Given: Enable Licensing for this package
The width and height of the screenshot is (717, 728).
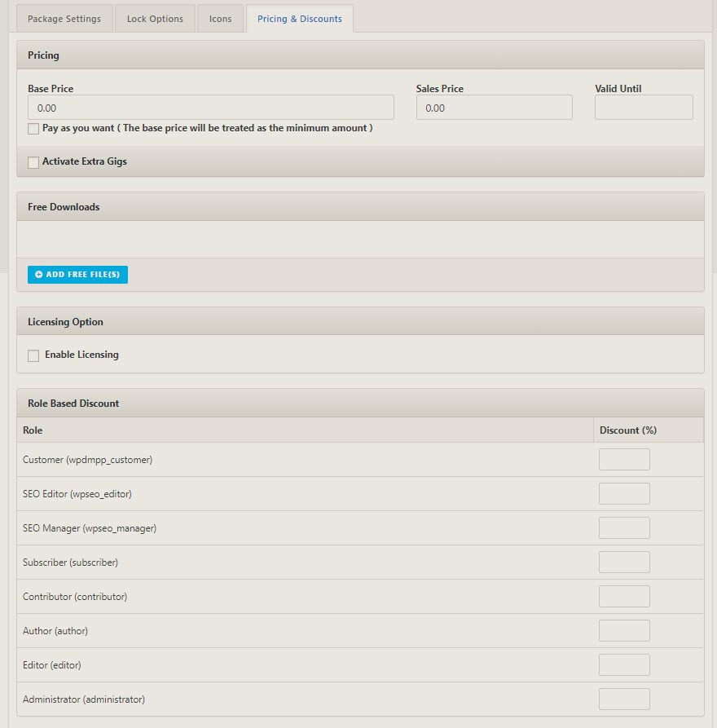Looking at the screenshot, I should (33, 355).
